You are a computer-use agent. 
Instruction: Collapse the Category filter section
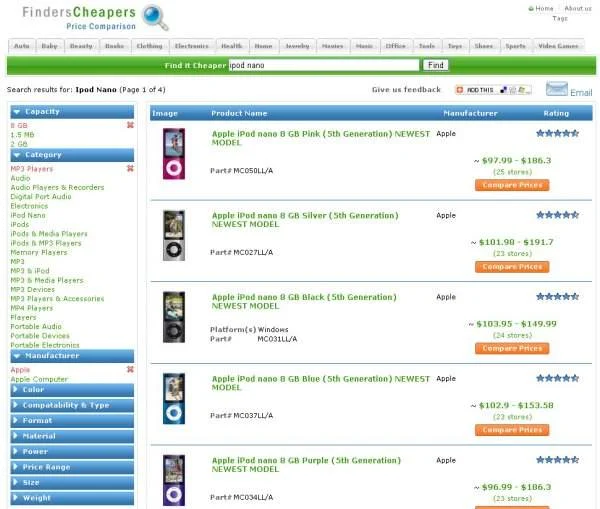(72, 155)
